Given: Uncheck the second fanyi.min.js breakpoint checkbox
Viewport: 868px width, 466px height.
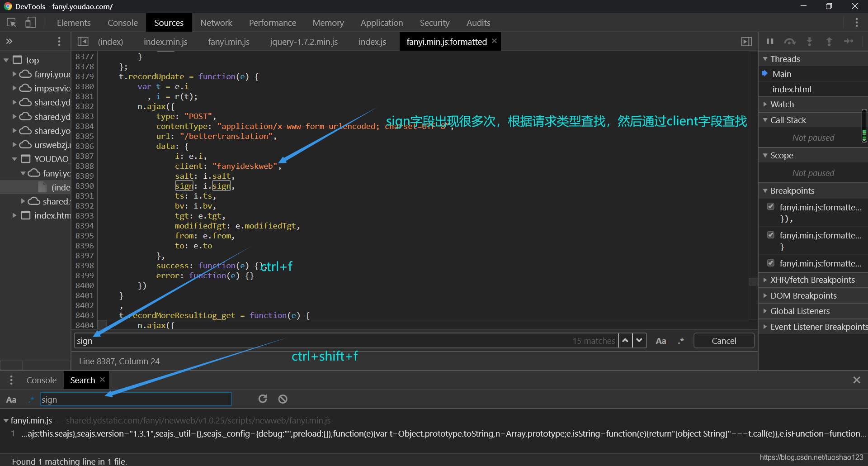Looking at the screenshot, I should (771, 235).
